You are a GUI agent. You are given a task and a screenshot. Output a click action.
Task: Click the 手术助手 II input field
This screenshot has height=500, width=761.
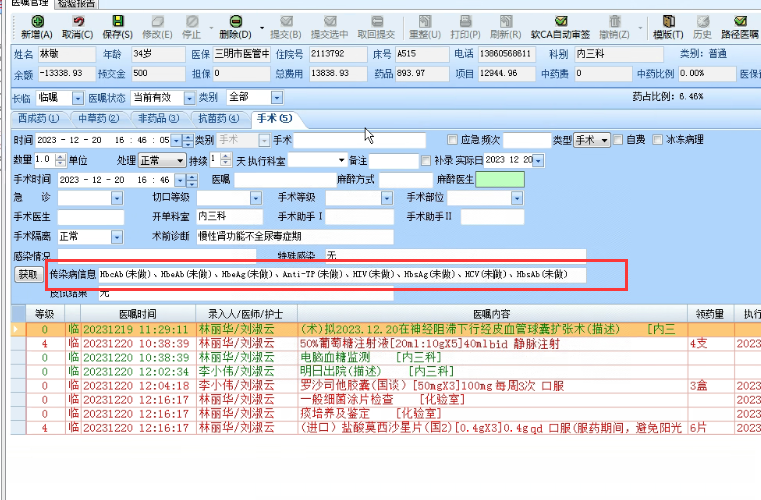pyautogui.click(x=492, y=217)
